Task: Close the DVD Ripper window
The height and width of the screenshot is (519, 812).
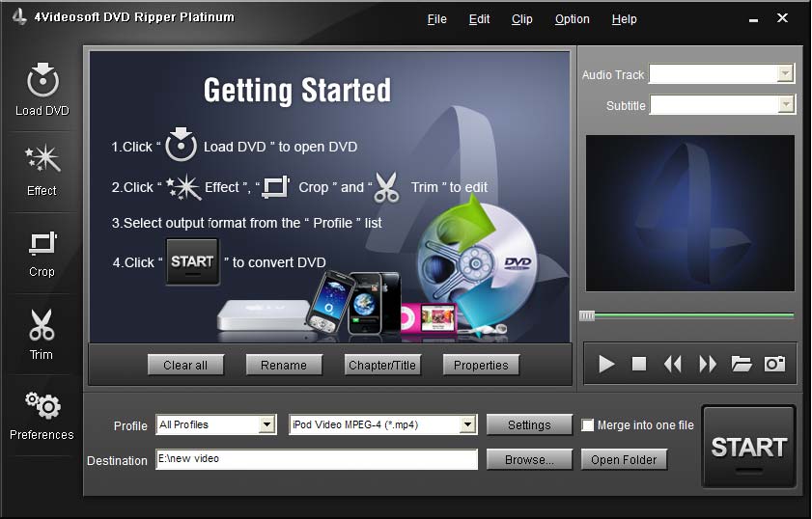Action: 782,18
